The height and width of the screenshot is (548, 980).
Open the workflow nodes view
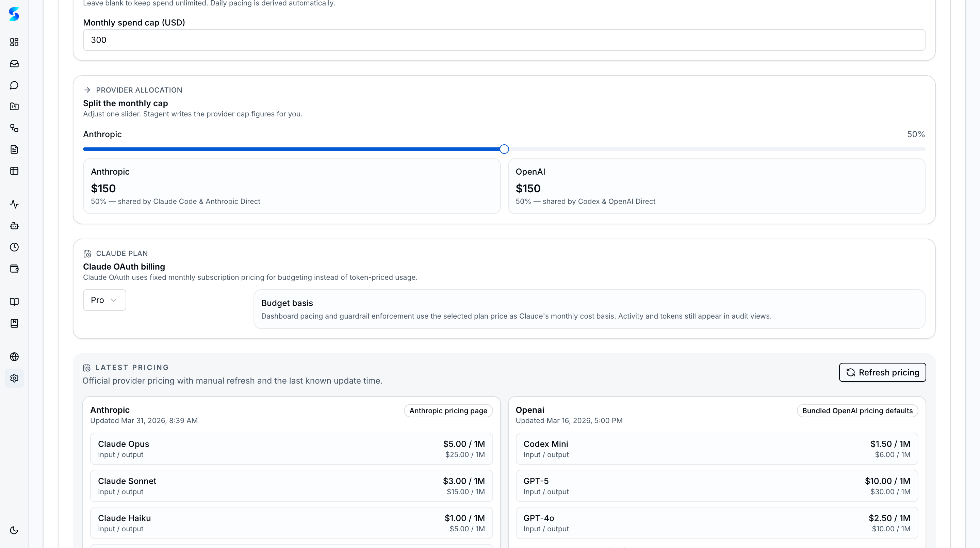click(14, 128)
